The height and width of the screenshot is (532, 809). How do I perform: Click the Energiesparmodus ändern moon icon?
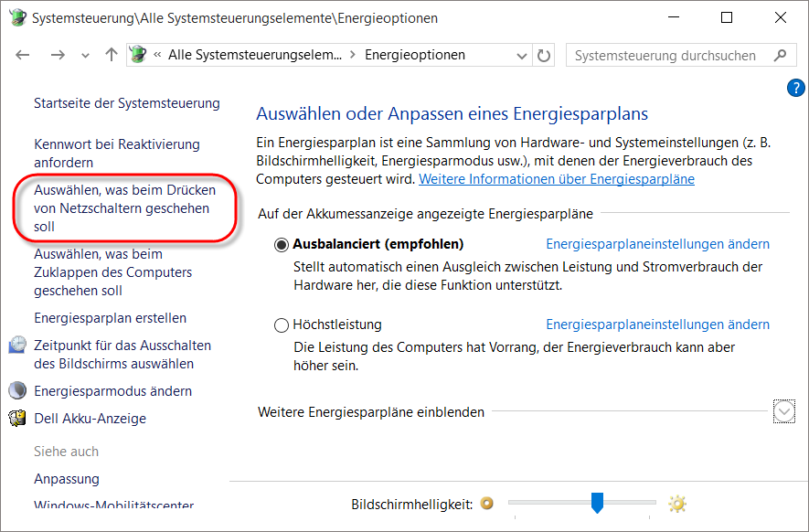tap(17, 391)
